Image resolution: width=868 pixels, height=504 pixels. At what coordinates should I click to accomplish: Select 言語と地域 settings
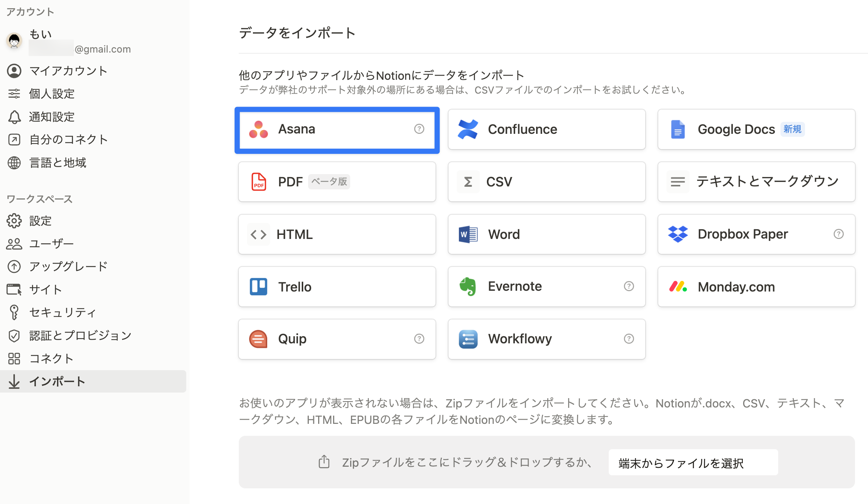(x=93, y=163)
